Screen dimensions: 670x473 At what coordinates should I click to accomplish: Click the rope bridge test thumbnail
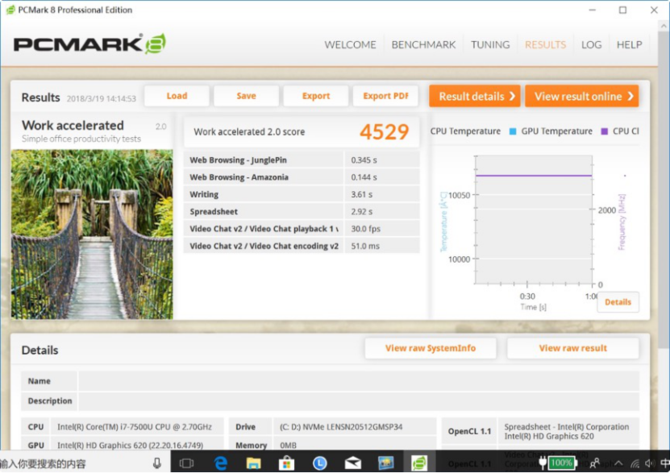[92, 234]
